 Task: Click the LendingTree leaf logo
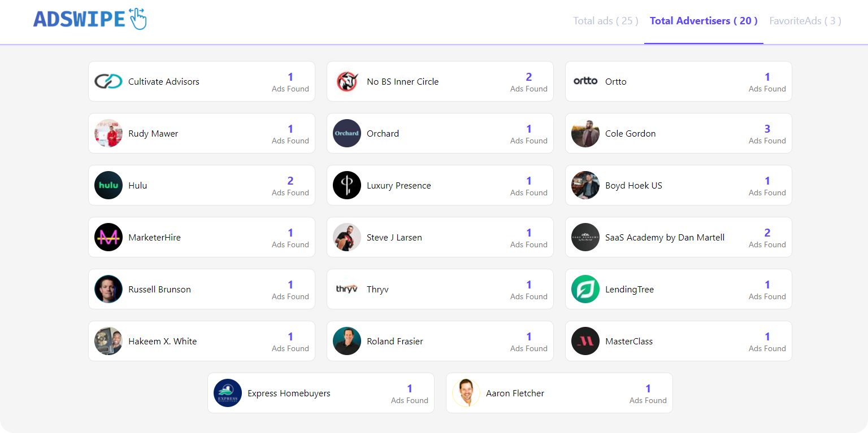pos(585,289)
